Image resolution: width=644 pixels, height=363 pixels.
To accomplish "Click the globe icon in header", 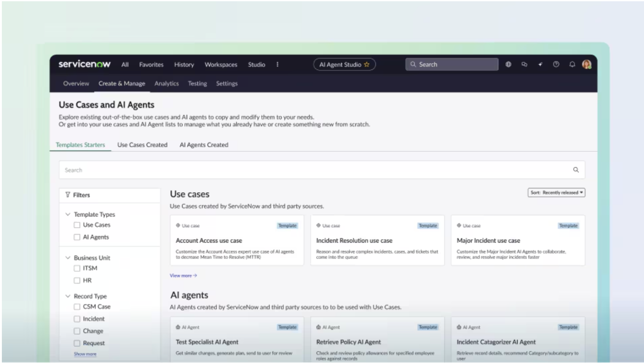I will (x=508, y=65).
